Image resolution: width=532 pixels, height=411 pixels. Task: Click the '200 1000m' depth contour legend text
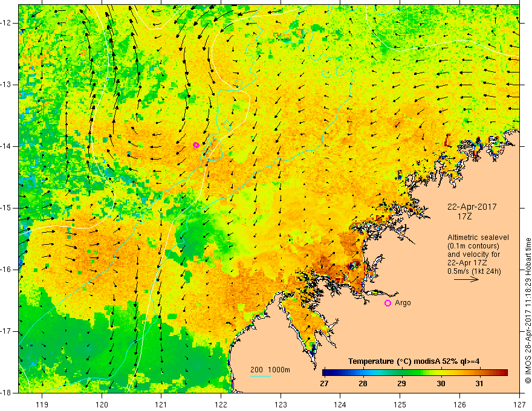click(270, 370)
